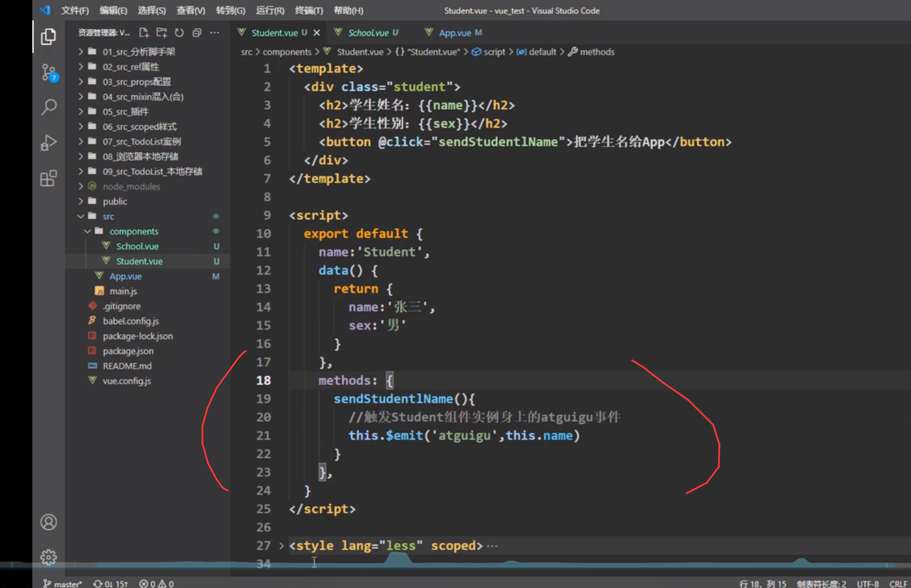Close the Student.vue tab
This screenshot has height=588, width=911.
coord(317,33)
